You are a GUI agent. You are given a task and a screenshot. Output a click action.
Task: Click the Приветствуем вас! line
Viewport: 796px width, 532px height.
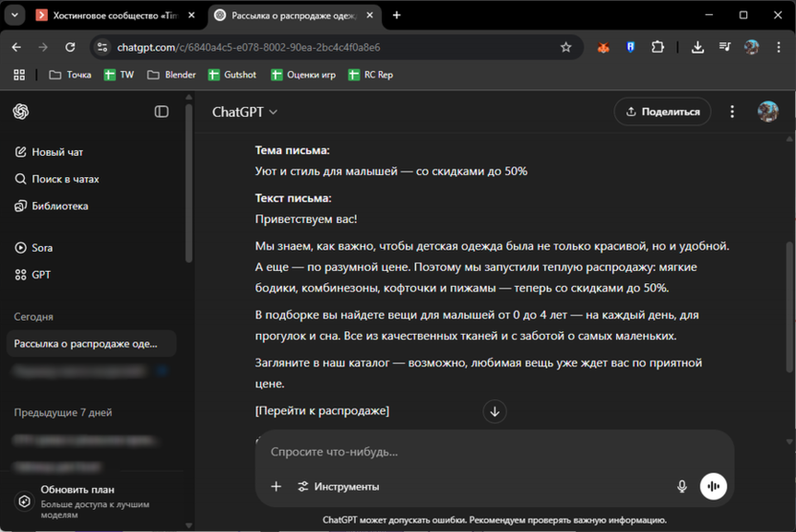point(305,219)
